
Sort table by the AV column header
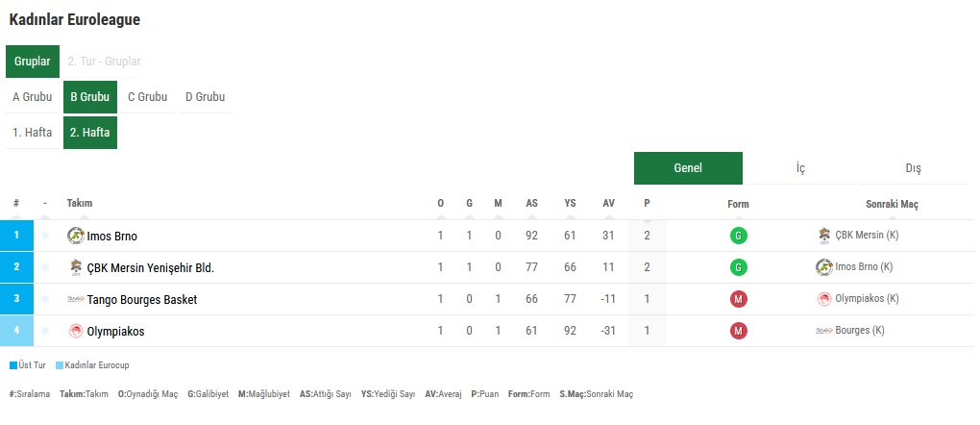pyautogui.click(x=609, y=204)
